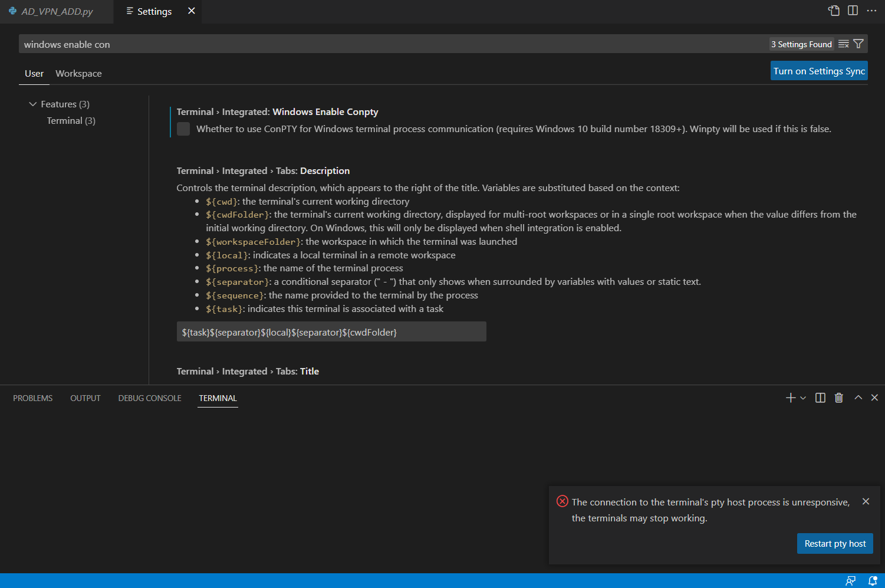Open the terminal launch profile dropdown
Image resolution: width=885 pixels, height=588 pixels.
click(803, 398)
